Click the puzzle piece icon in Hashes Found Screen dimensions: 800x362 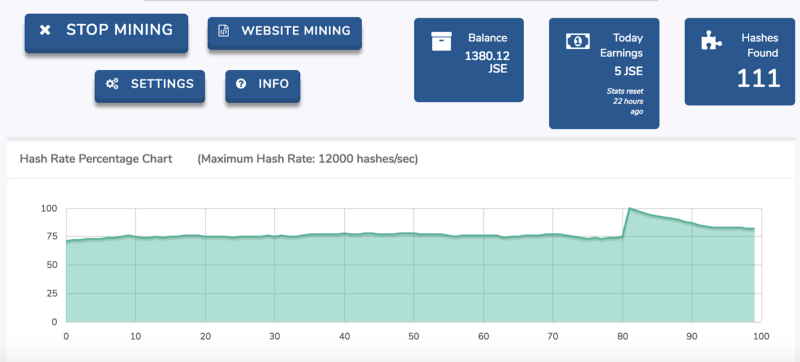click(711, 40)
